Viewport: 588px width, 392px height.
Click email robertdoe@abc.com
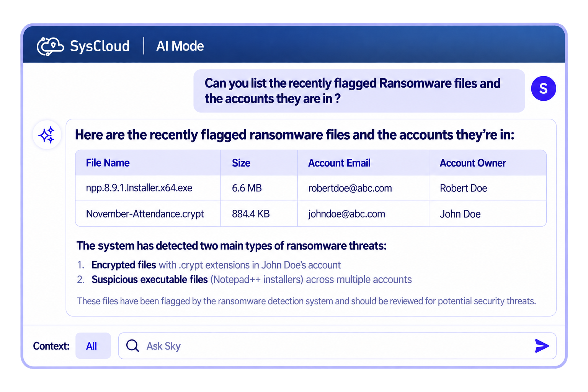[x=350, y=188]
